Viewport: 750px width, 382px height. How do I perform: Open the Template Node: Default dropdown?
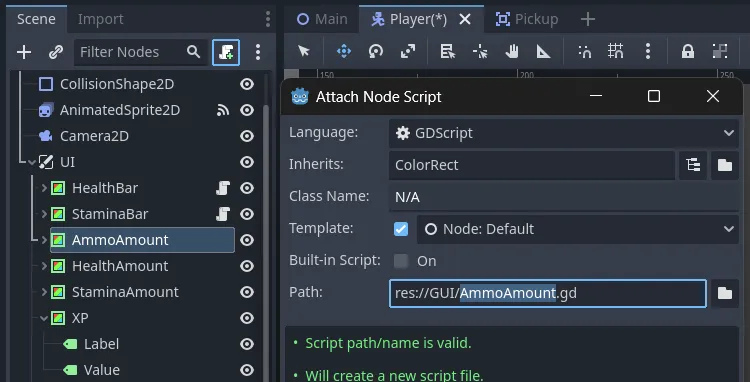578,229
